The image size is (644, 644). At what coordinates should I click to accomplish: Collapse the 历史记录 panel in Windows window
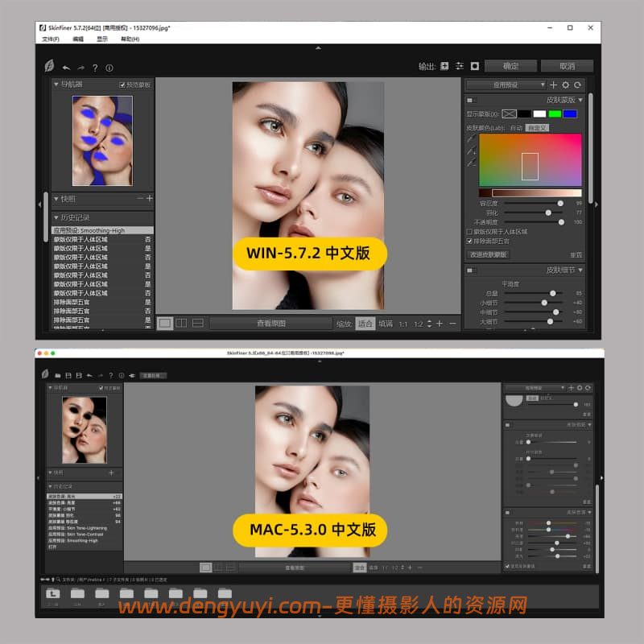pos(56,217)
